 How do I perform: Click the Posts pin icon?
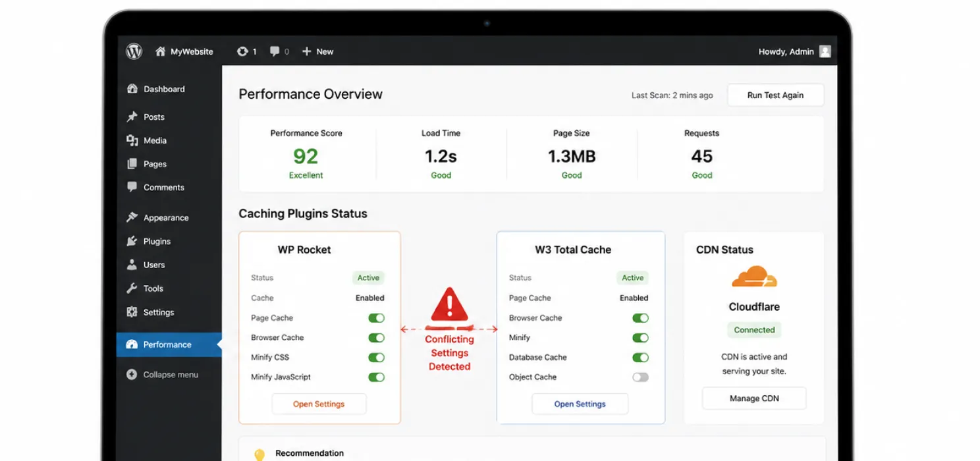pos(132,117)
